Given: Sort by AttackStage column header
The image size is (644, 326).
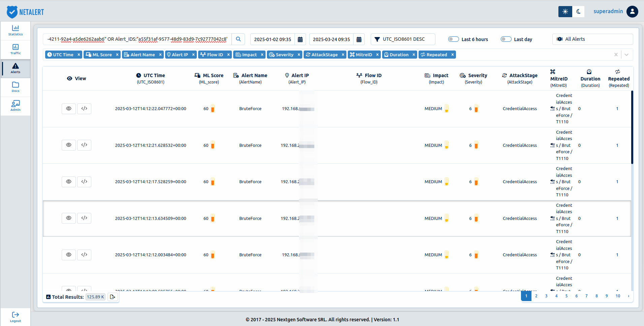Looking at the screenshot, I should pyautogui.click(x=520, y=78).
